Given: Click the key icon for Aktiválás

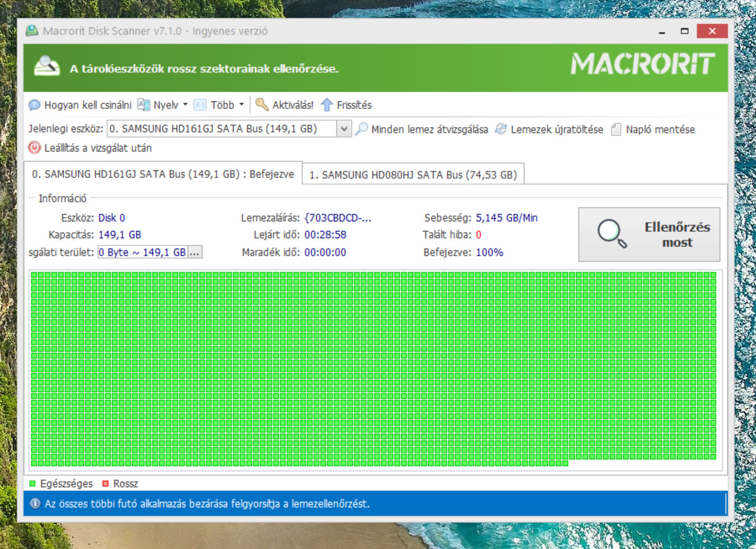Looking at the screenshot, I should (x=262, y=104).
